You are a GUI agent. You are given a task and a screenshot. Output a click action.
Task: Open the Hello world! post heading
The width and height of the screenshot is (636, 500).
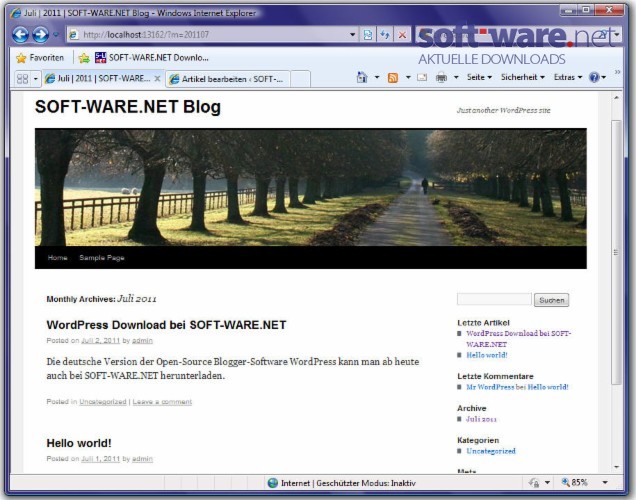pyautogui.click(x=79, y=443)
